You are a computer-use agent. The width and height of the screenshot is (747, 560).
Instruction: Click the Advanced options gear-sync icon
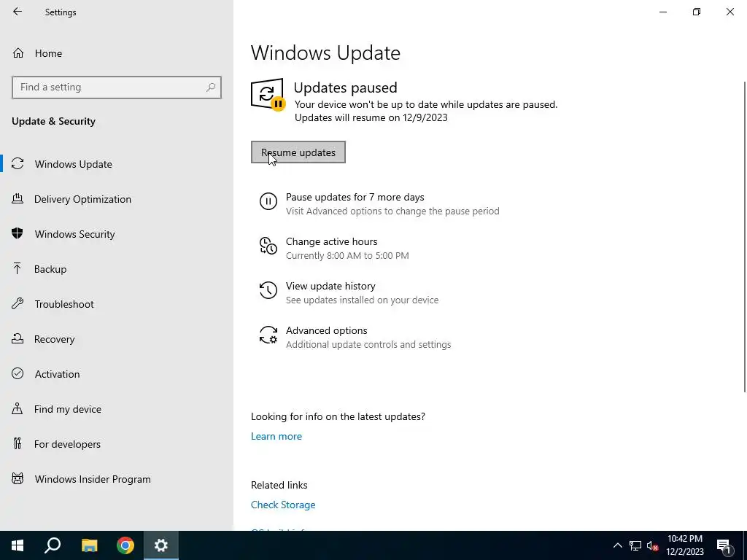(x=268, y=335)
